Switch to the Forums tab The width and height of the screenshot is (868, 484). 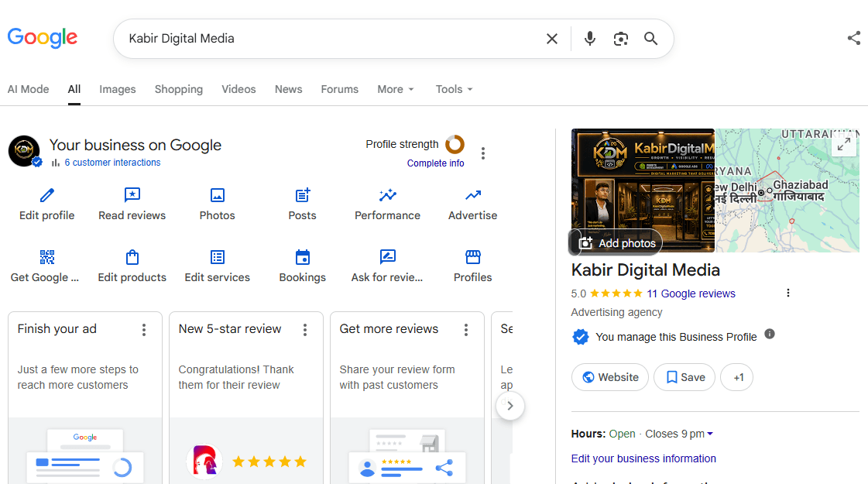(340, 89)
